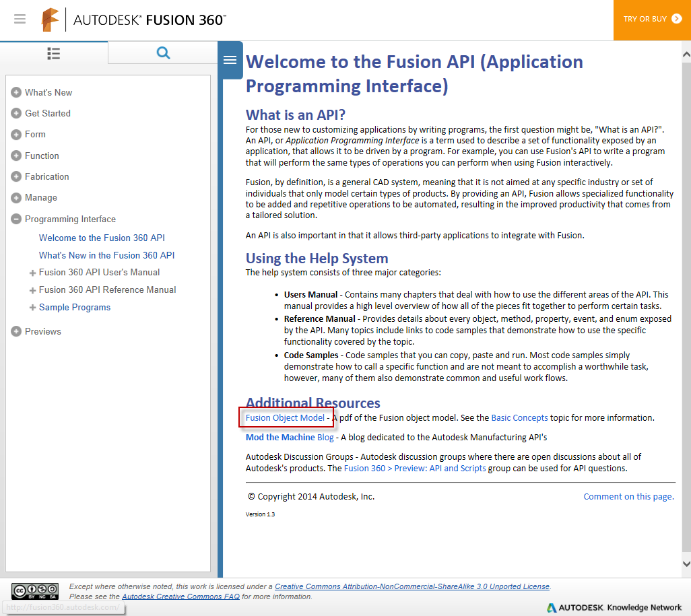Image resolution: width=691 pixels, height=616 pixels.
Task: Open the Fusion Object Model link
Action: click(x=285, y=417)
